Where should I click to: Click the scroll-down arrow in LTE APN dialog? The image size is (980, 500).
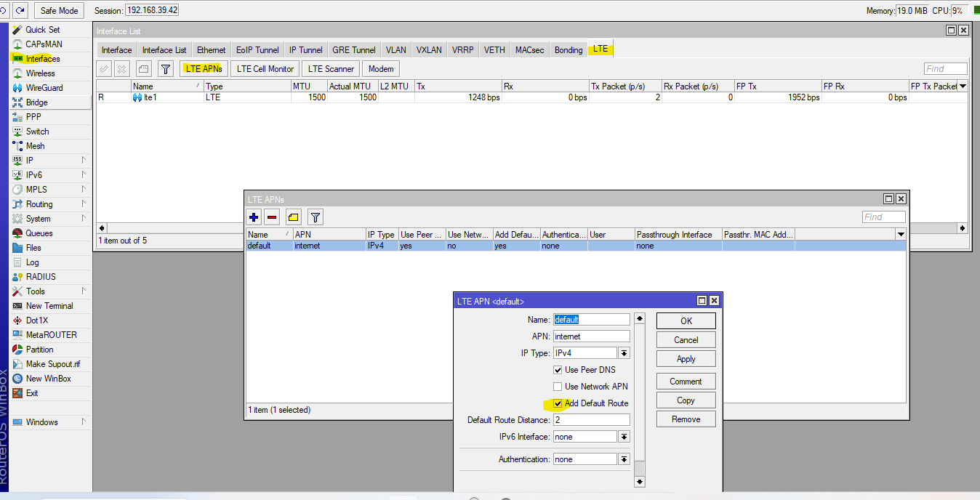[640, 482]
